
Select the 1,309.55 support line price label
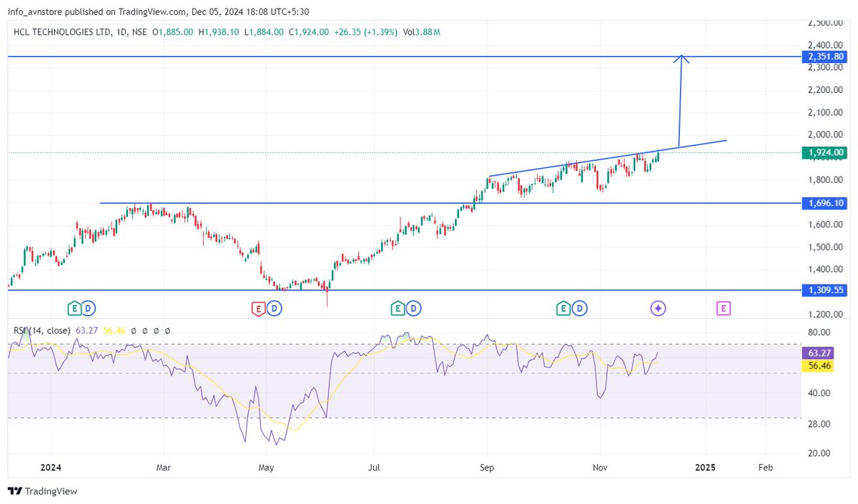tap(827, 290)
